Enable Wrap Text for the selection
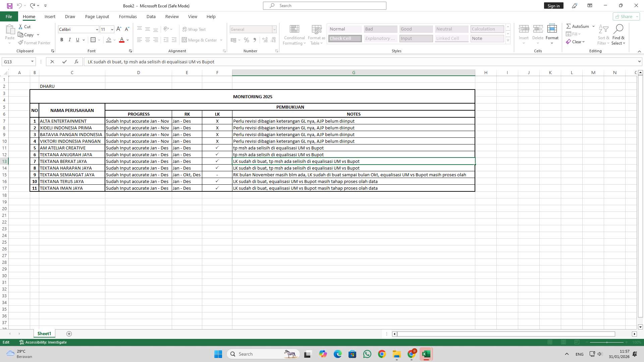Viewport: 644px width, 362px height. click(x=195, y=29)
